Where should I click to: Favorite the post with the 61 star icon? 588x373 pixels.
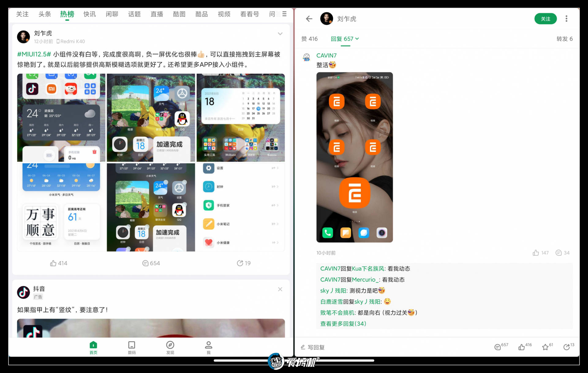(x=547, y=347)
